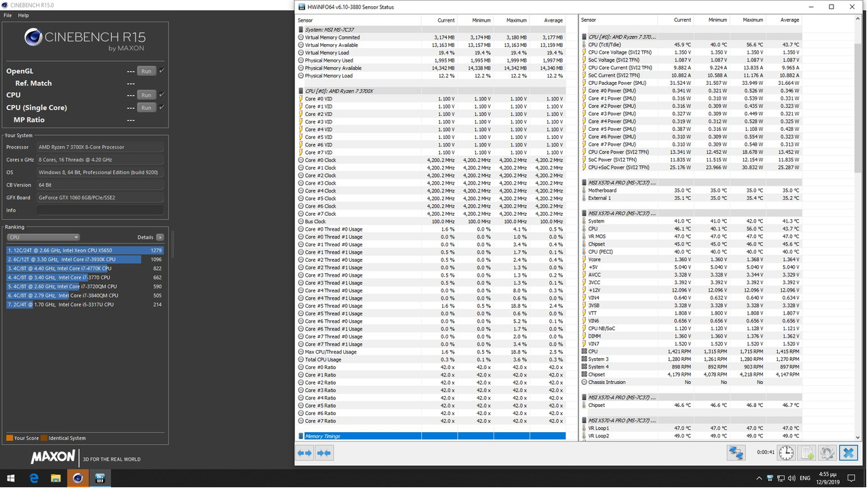The image size is (868, 489).
Task: Select Total CPU Usage row
Action: click(x=432, y=359)
